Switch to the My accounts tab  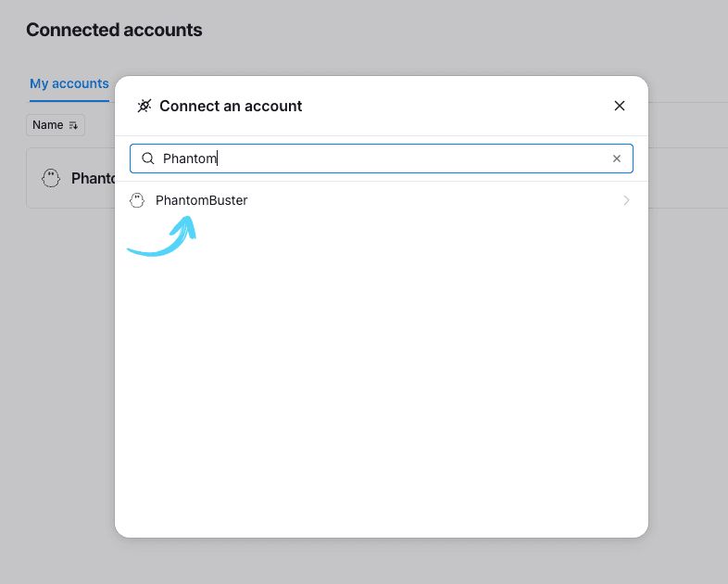pos(69,83)
